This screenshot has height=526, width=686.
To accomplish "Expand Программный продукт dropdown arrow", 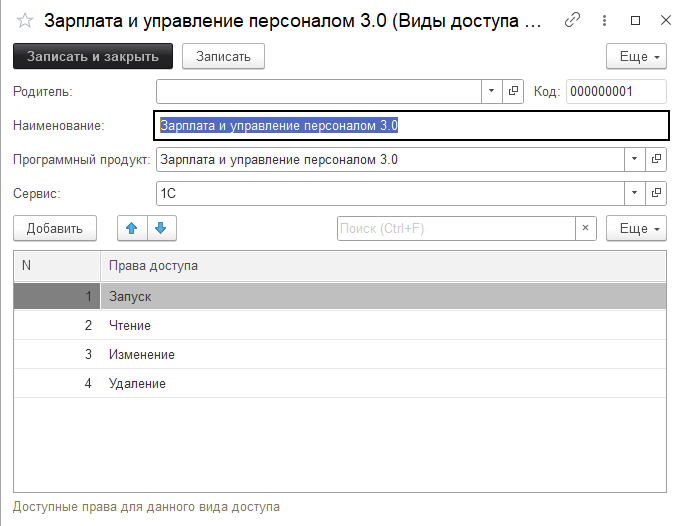I will tap(634, 159).
